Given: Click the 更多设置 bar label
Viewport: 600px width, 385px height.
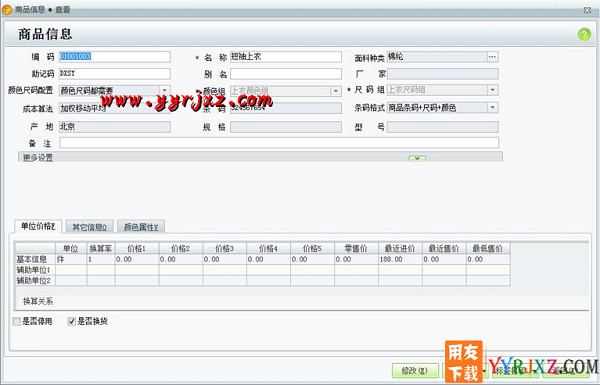Looking at the screenshot, I should pos(38,158).
